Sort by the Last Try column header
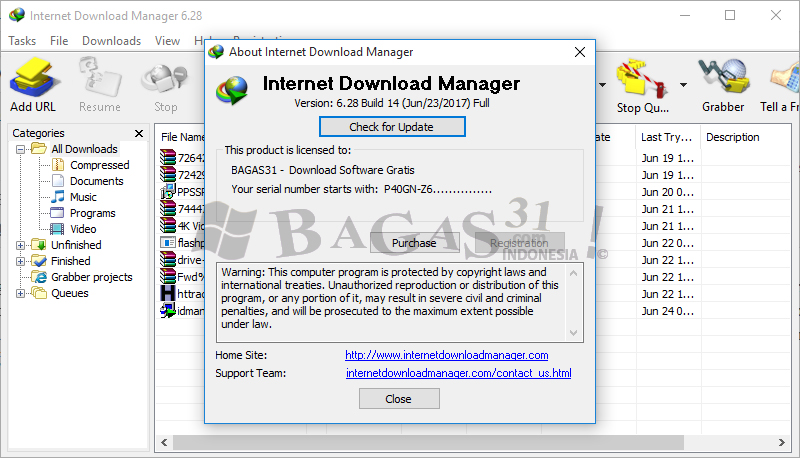800x458 pixels. (x=667, y=137)
